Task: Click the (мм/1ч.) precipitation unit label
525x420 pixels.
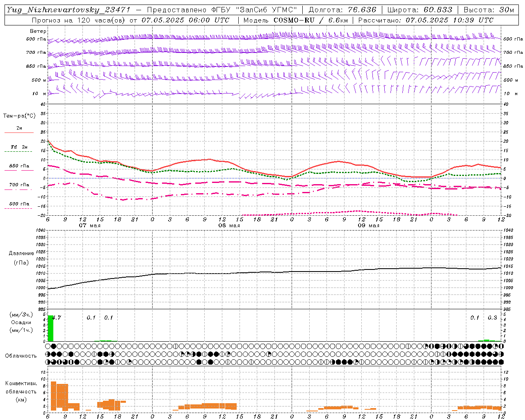Action: [x=21, y=330]
